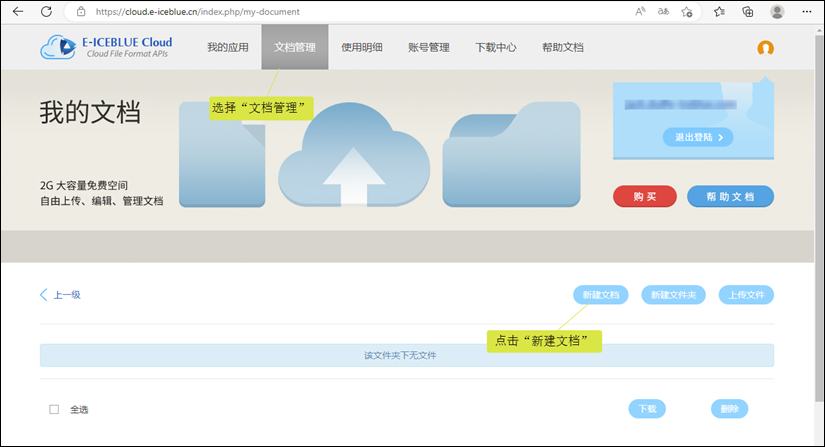The image size is (825, 447).
Task: Click the 下载 button
Action: tap(647, 409)
